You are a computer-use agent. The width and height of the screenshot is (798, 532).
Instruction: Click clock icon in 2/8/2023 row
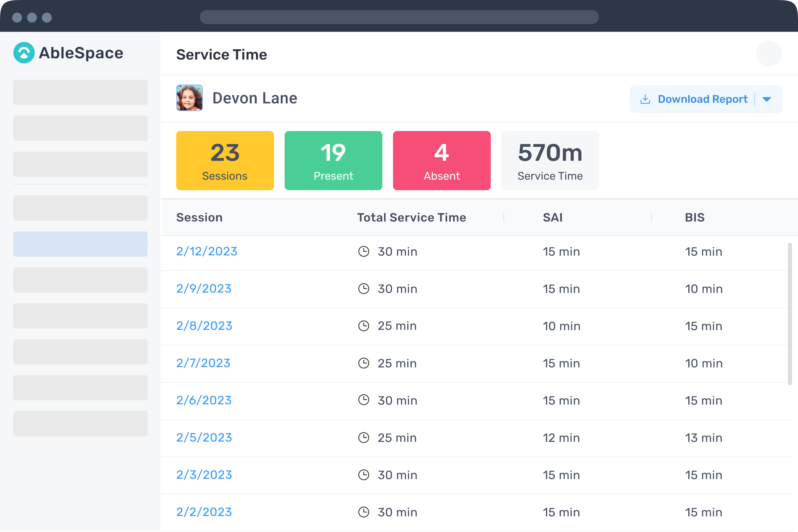[364, 326]
